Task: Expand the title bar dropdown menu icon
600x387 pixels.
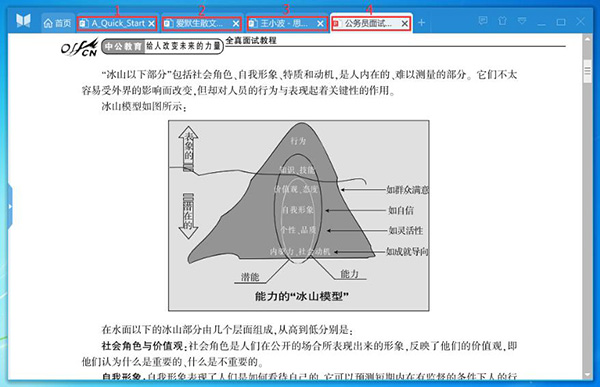Action: pos(522,21)
